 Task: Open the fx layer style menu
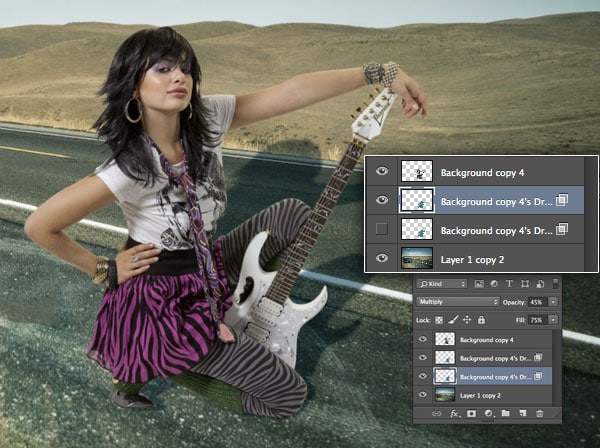tap(454, 413)
